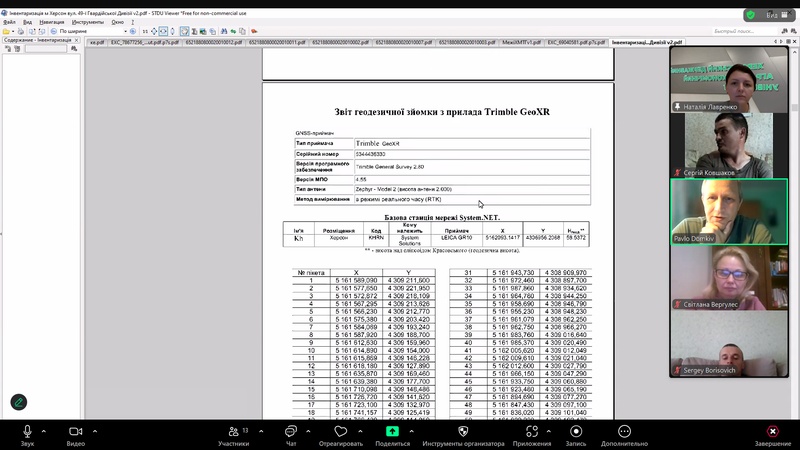The width and height of the screenshot is (800, 450).
Task: Toggle camera with the Видео button
Action: pos(76,435)
